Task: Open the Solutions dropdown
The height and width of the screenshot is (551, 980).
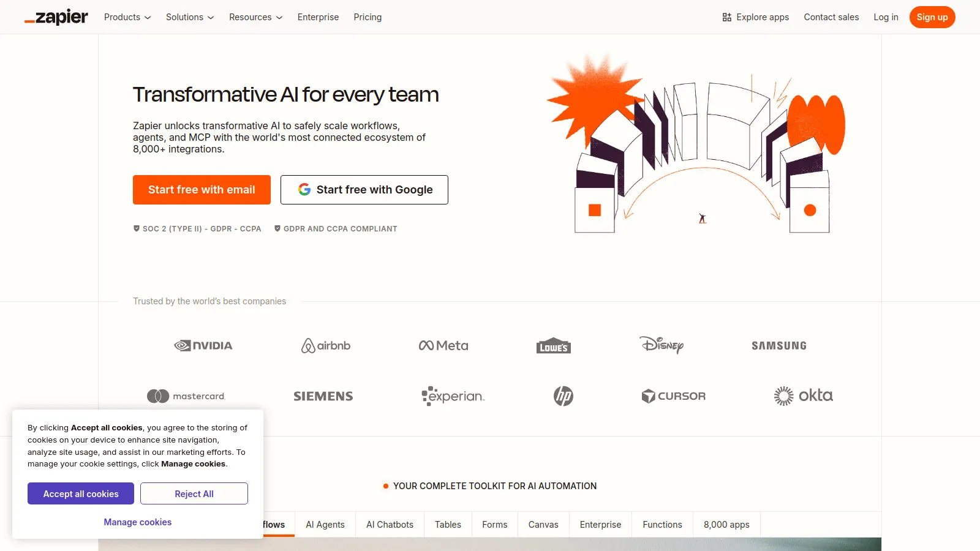Action: [x=189, y=17]
